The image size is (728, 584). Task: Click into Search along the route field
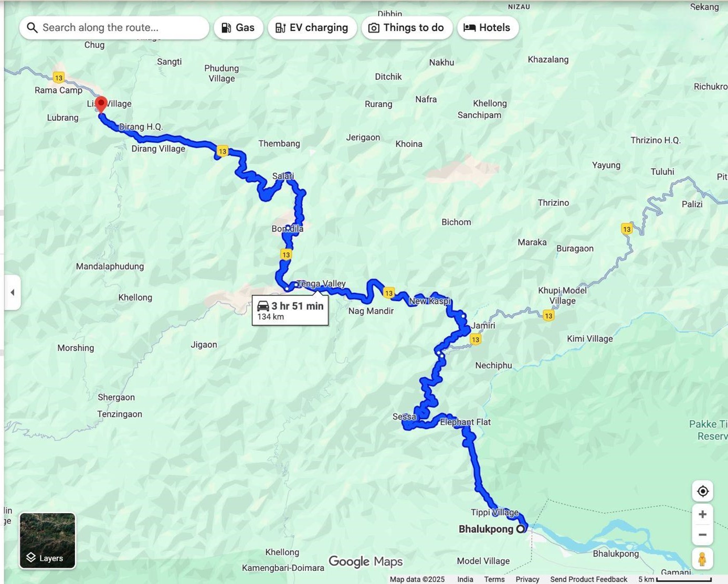click(x=114, y=28)
